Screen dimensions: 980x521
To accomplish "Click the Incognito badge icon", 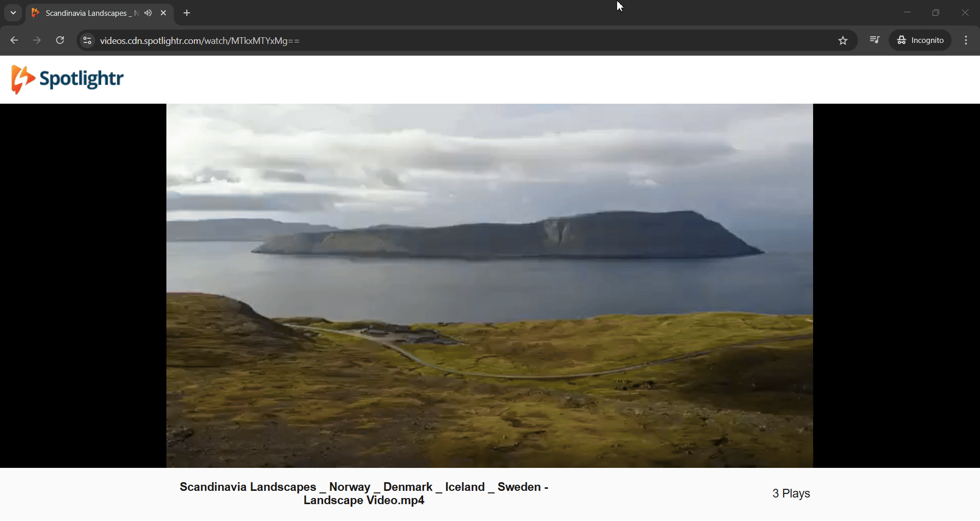I will pyautogui.click(x=902, y=40).
